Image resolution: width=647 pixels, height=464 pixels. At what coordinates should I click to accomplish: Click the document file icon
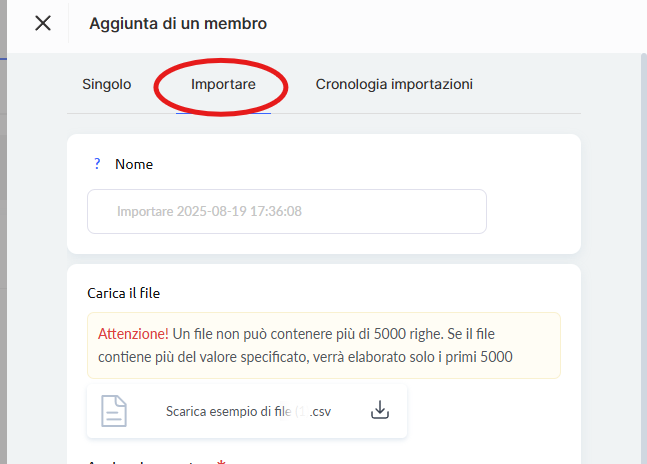click(x=115, y=410)
